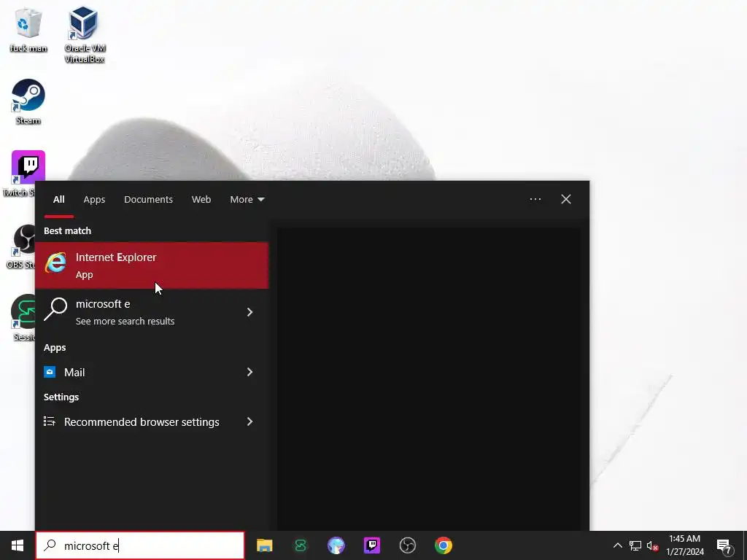Click the muted volume tray icon
This screenshot has height=560, width=747.
pos(652,545)
